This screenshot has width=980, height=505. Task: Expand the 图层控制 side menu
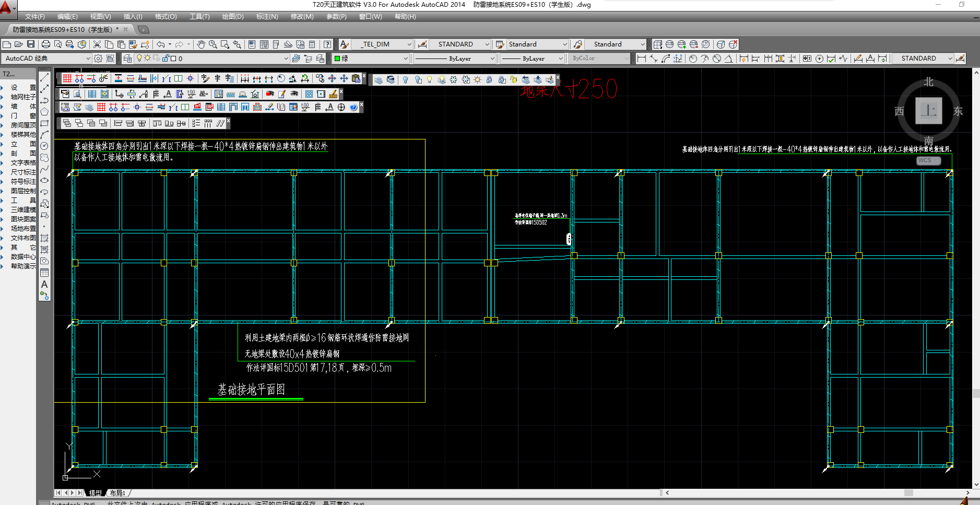tap(23, 191)
